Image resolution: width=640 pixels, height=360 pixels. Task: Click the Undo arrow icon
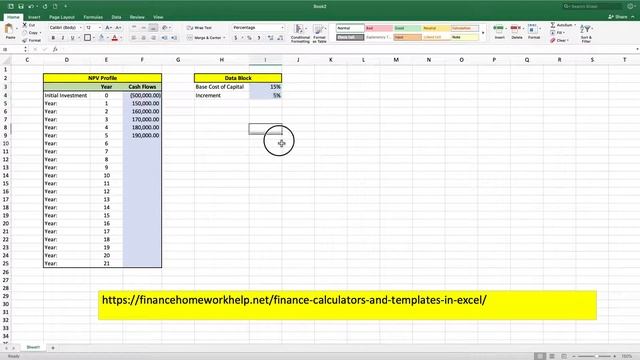(x=31, y=6)
